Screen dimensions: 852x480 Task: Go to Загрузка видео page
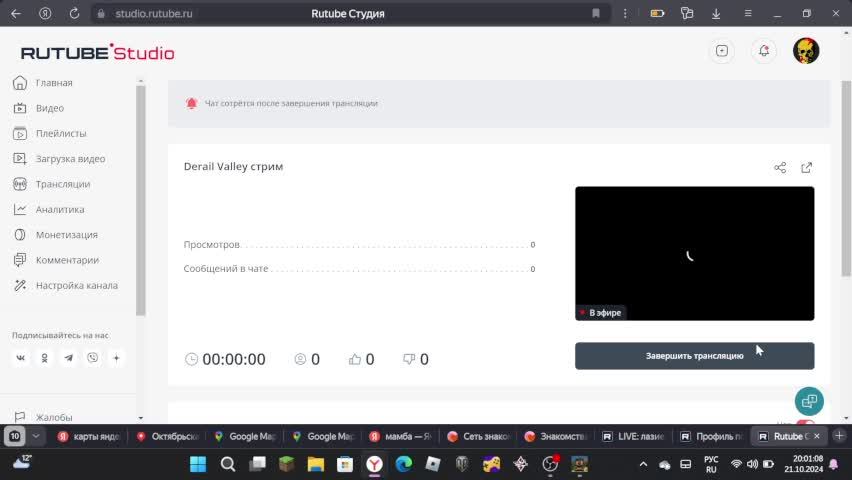59,159
